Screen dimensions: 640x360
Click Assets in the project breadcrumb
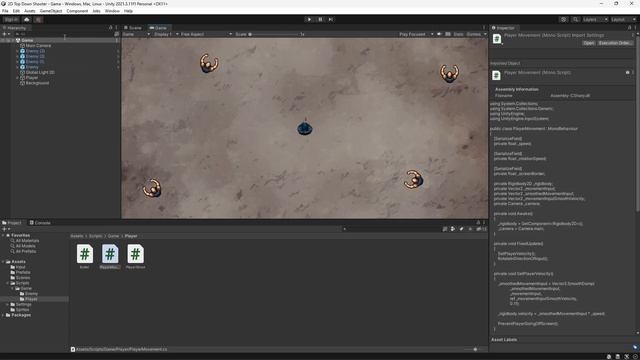[x=77, y=236]
